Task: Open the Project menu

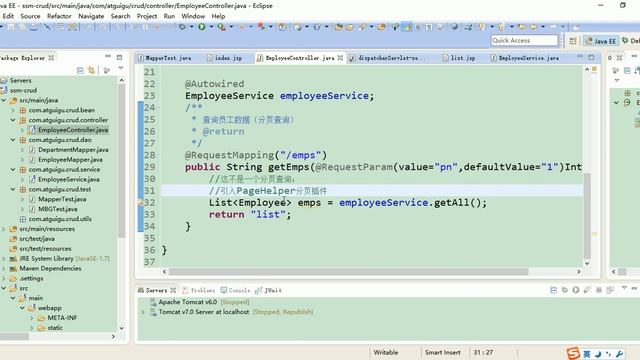Action: pyautogui.click(x=147, y=16)
